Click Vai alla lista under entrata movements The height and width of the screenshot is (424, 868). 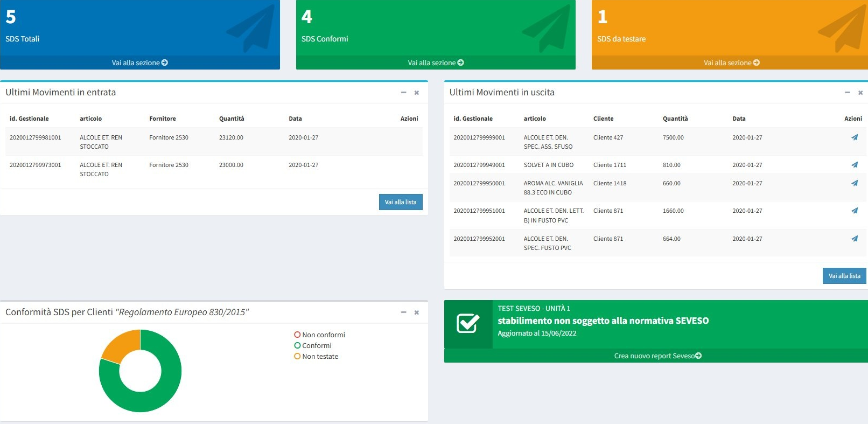[x=401, y=202]
